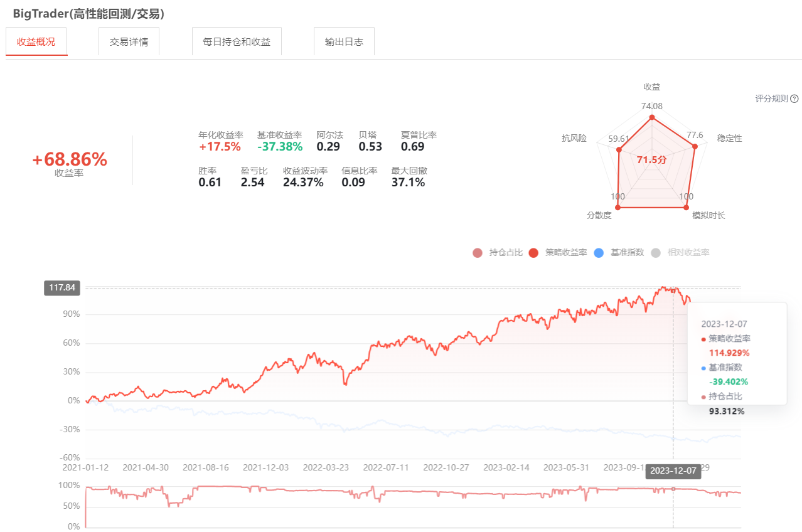Enable 相对收益率 series in the legend

coord(681,252)
